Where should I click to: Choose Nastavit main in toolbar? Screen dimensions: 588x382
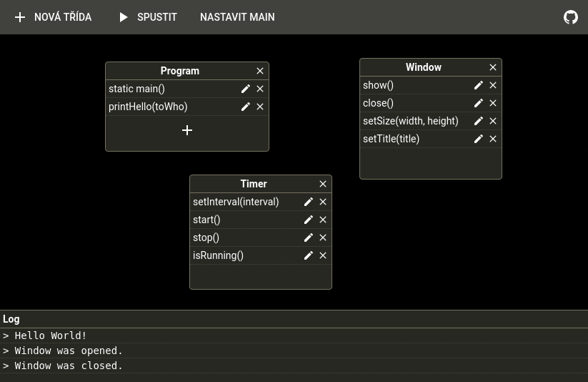237,17
